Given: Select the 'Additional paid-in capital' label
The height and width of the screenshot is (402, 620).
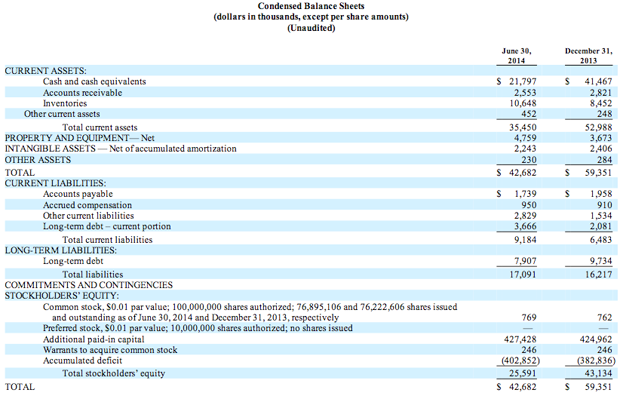Looking at the screenshot, I should coord(94,340).
